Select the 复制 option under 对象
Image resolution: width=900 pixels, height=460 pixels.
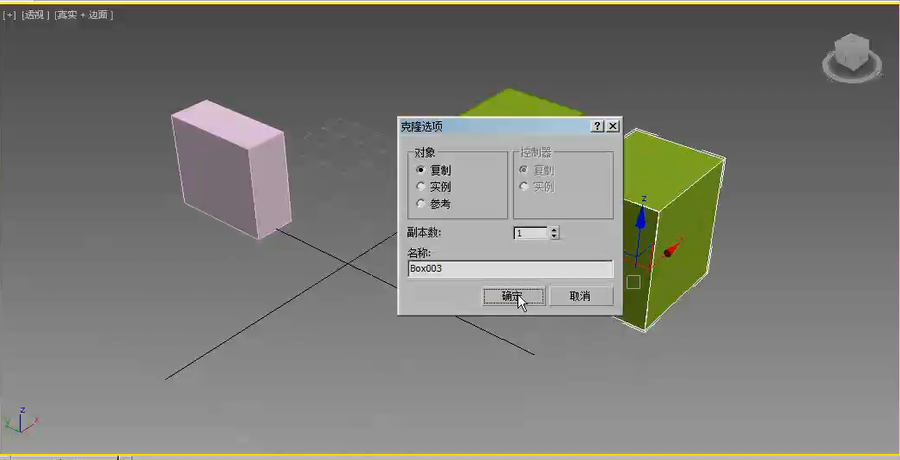point(434,170)
